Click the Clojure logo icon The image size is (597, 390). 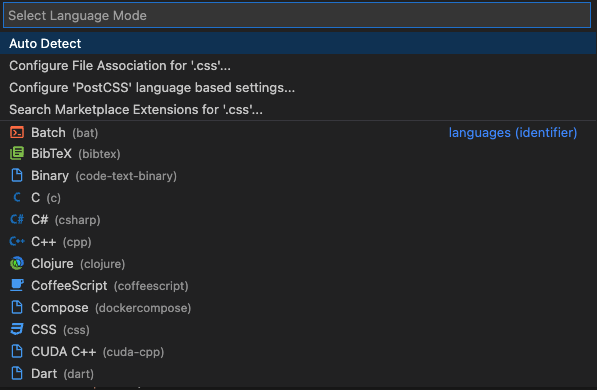coord(17,263)
